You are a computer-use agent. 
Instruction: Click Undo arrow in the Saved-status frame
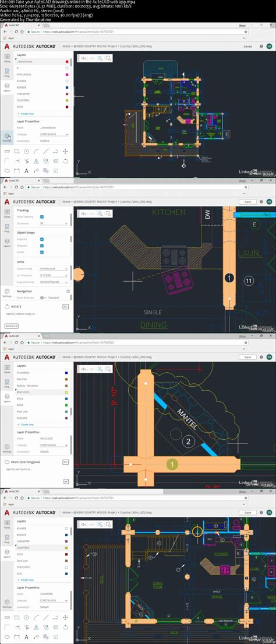pos(84,58)
